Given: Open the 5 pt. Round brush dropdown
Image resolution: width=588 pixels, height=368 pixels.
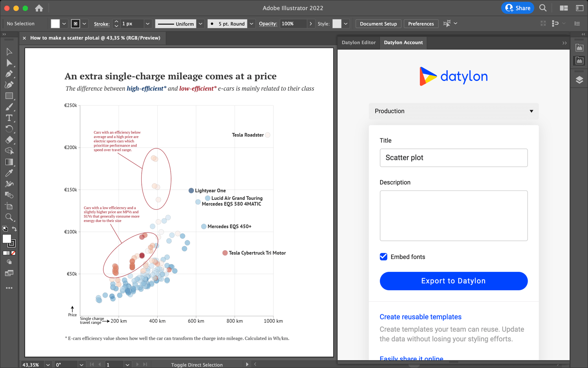Looking at the screenshot, I should tap(251, 23).
